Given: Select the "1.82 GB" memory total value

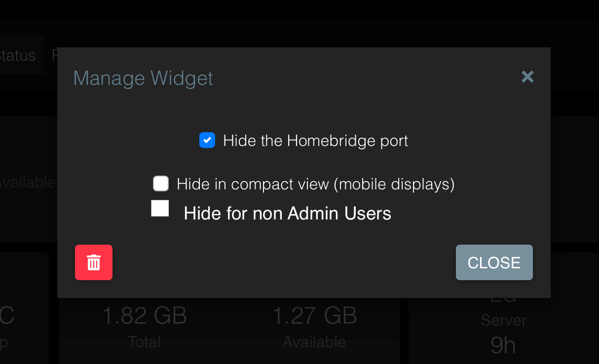Looking at the screenshot, I should point(144,316).
